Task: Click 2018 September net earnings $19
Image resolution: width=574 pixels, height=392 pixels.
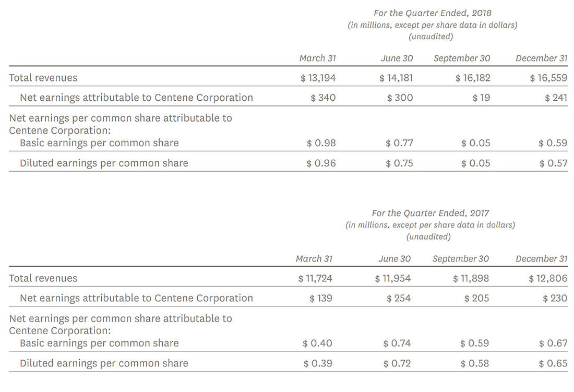Action: tap(481, 98)
